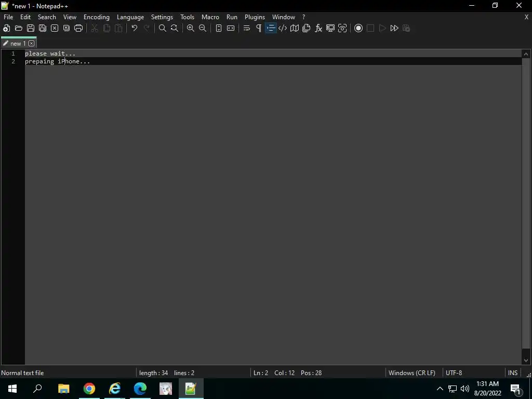This screenshot has height=399, width=532.
Task: Open the Macro menu
Action: [x=210, y=17]
